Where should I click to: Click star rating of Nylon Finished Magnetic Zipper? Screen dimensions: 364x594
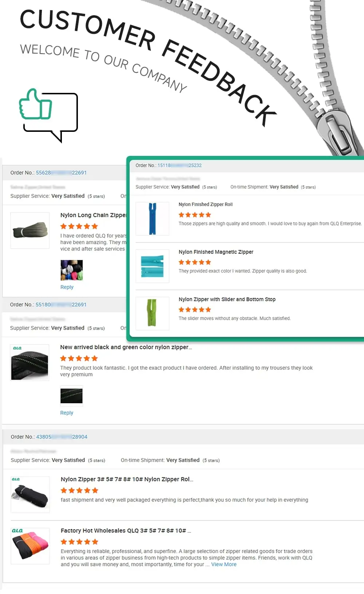pyautogui.click(x=195, y=262)
